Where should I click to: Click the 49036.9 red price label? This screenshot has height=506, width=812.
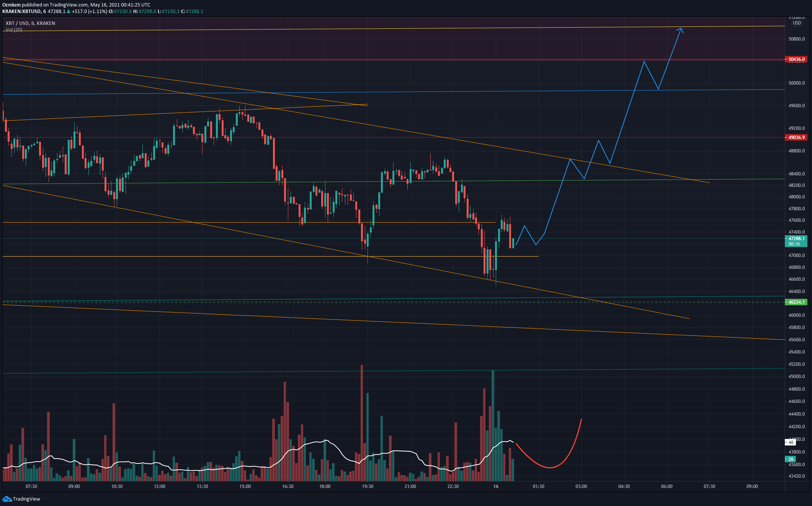pos(796,137)
